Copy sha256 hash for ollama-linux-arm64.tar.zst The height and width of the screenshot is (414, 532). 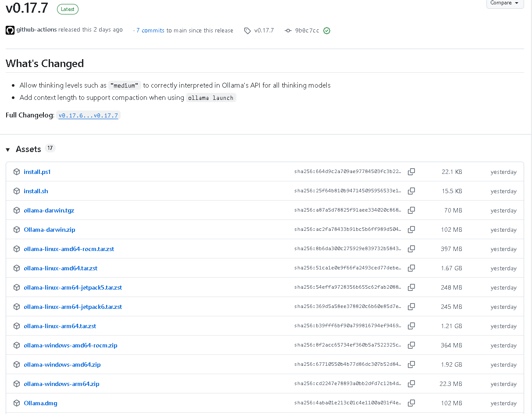[411, 326]
